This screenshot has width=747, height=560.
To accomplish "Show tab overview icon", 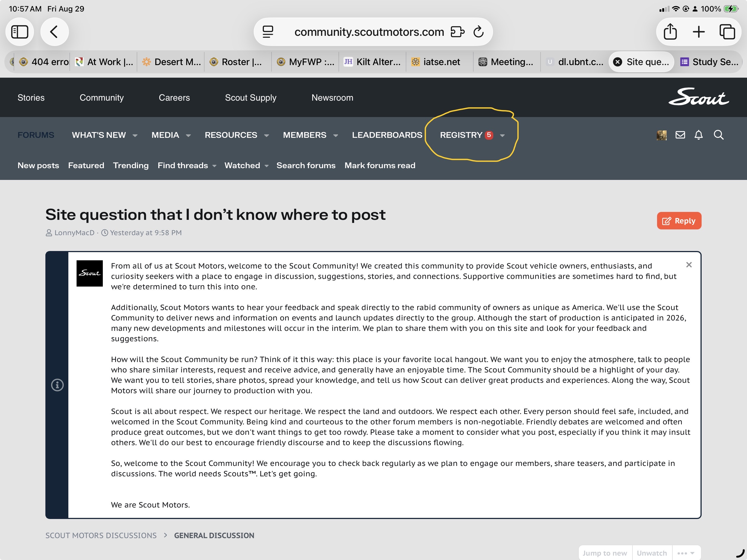I will (x=727, y=32).
